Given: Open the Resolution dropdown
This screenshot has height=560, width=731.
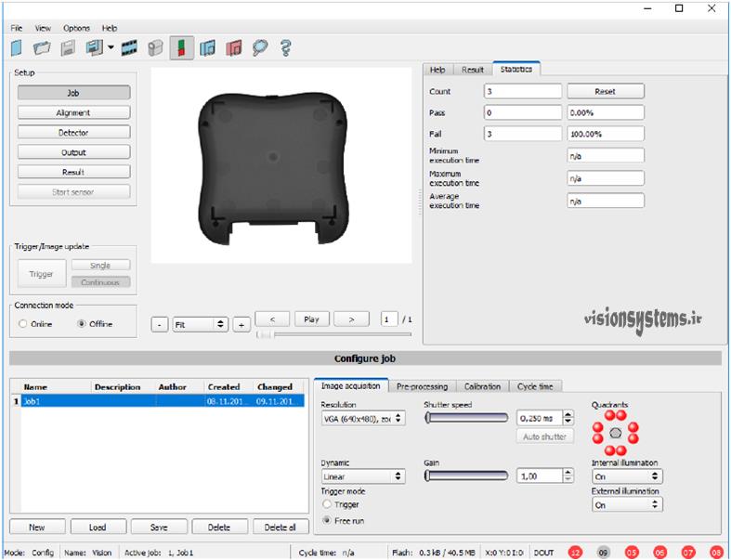Looking at the screenshot, I should click(362, 419).
